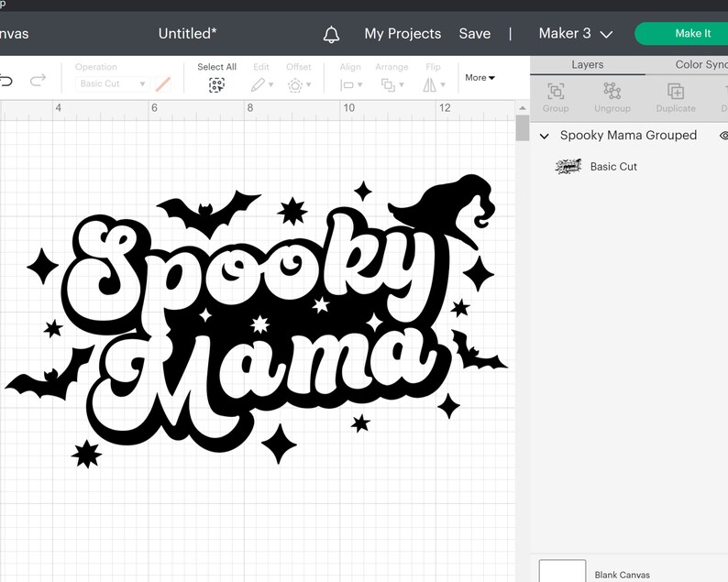
Task: Click the linetype pen color swatch
Action: coord(163,84)
